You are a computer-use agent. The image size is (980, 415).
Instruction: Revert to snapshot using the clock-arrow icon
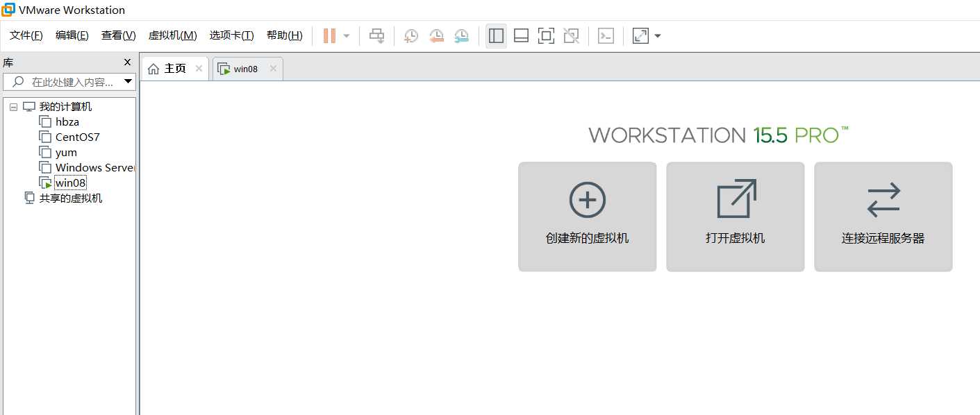[x=436, y=35]
